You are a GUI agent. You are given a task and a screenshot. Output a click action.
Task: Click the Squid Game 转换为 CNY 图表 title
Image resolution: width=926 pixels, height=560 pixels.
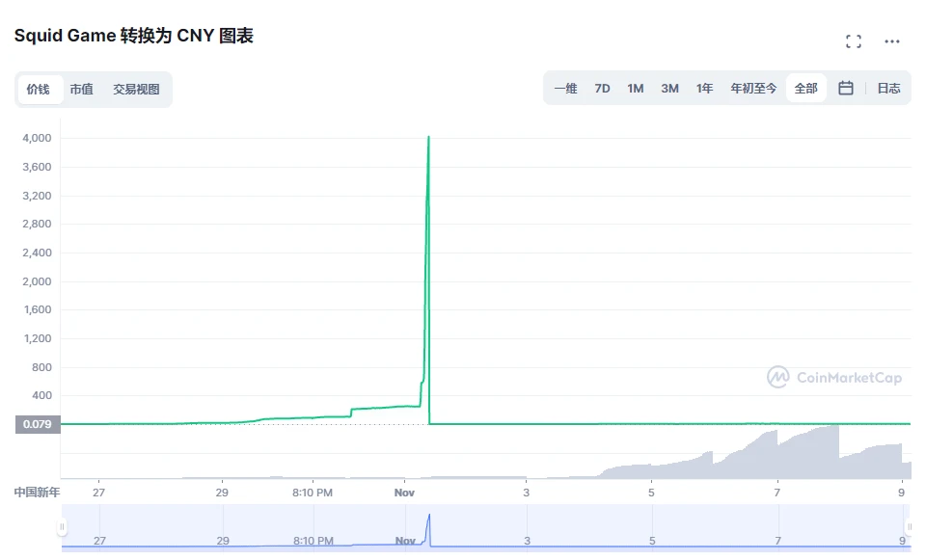(x=134, y=36)
